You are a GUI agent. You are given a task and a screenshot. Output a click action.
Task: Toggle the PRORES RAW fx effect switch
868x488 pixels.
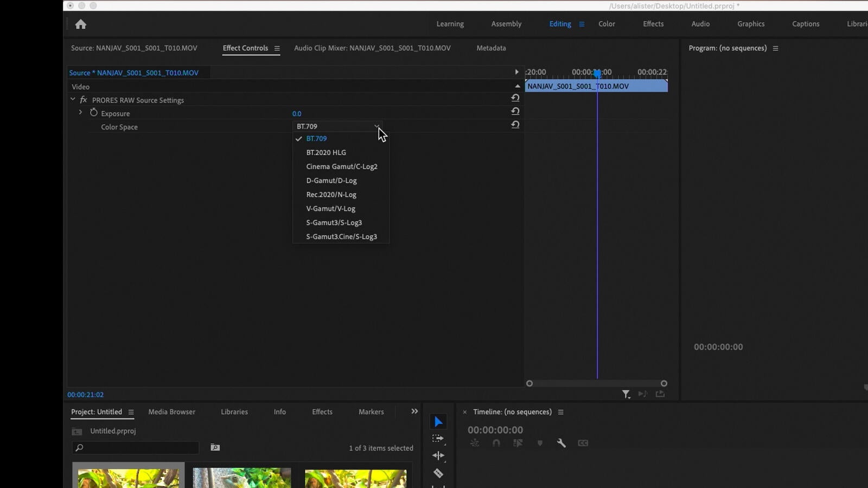click(x=84, y=100)
